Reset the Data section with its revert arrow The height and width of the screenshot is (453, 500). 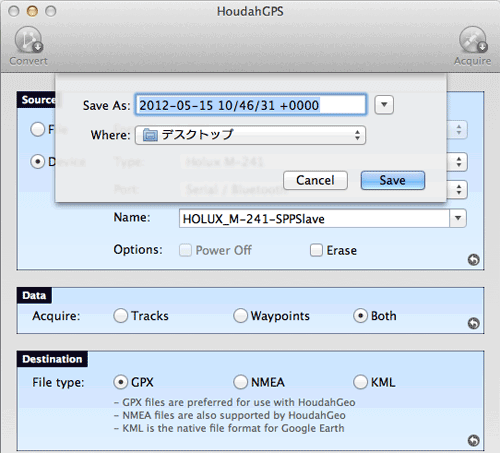pyautogui.click(x=473, y=323)
